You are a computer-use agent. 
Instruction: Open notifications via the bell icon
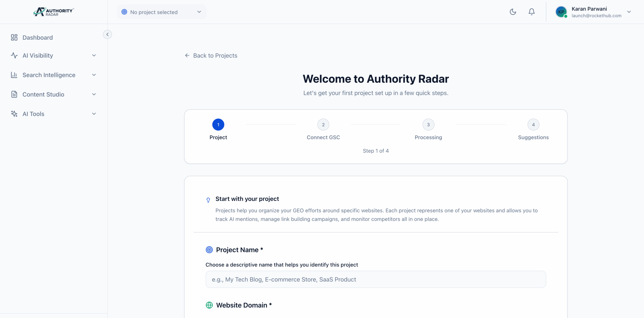(x=531, y=12)
